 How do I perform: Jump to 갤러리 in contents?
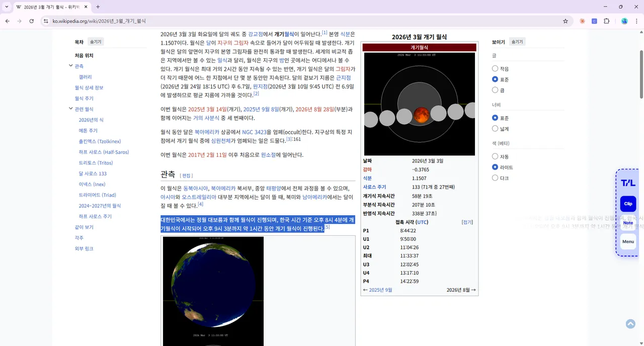[x=85, y=77]
